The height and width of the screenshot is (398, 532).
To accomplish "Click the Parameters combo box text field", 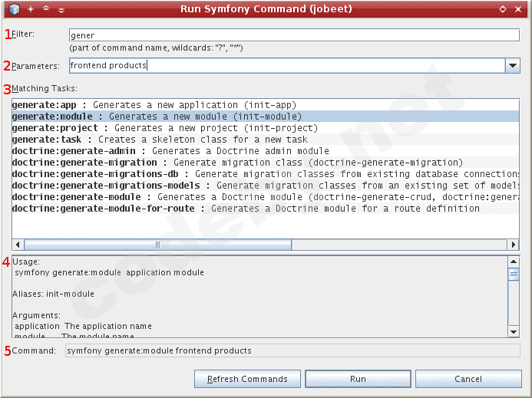I will click(286, 66).
